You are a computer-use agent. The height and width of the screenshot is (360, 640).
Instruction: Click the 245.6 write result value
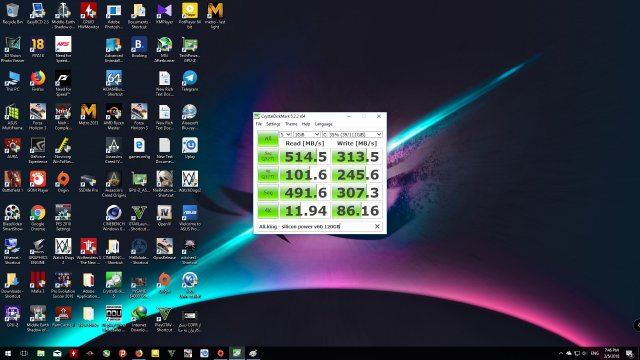[357, 175]
